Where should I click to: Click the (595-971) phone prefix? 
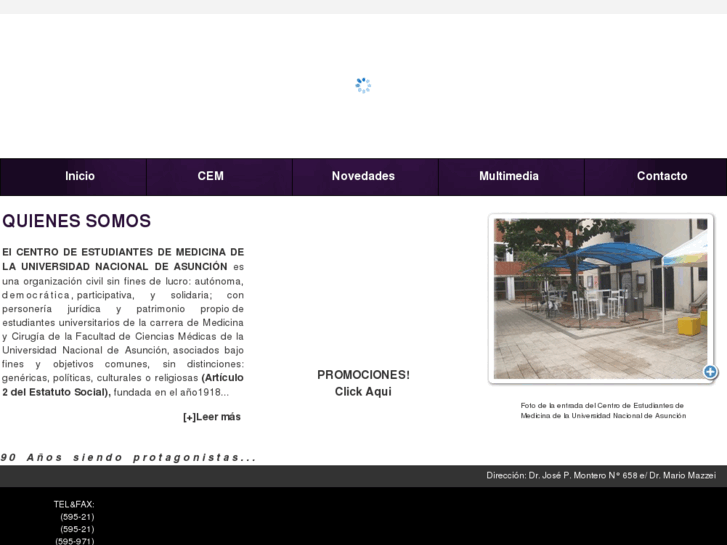tap(75, 541)
